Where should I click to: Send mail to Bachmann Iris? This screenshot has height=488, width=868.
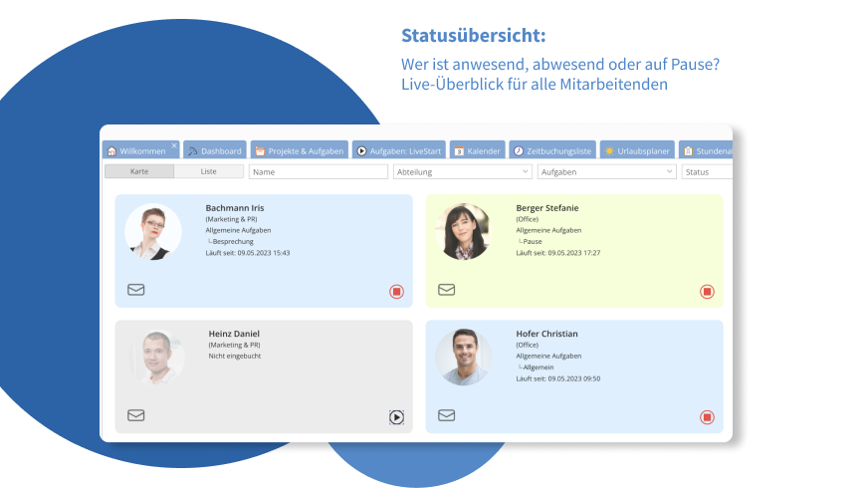coord(136,290)
